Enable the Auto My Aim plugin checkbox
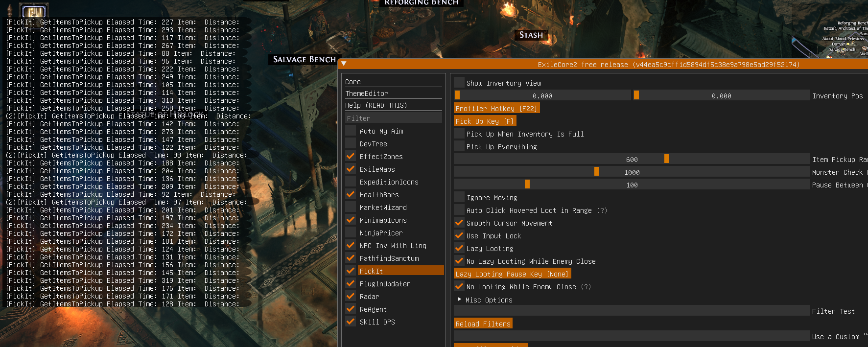 (x=351, y=131)
